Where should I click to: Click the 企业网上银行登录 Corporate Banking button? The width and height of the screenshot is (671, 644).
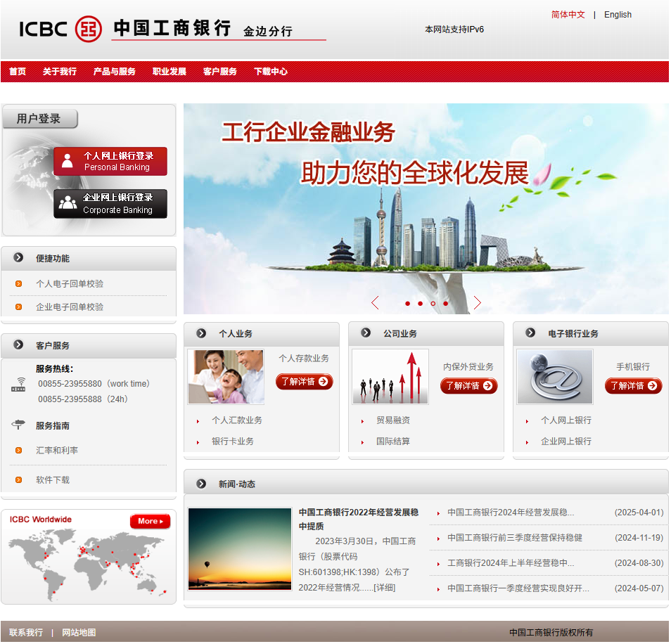point(110,204)
